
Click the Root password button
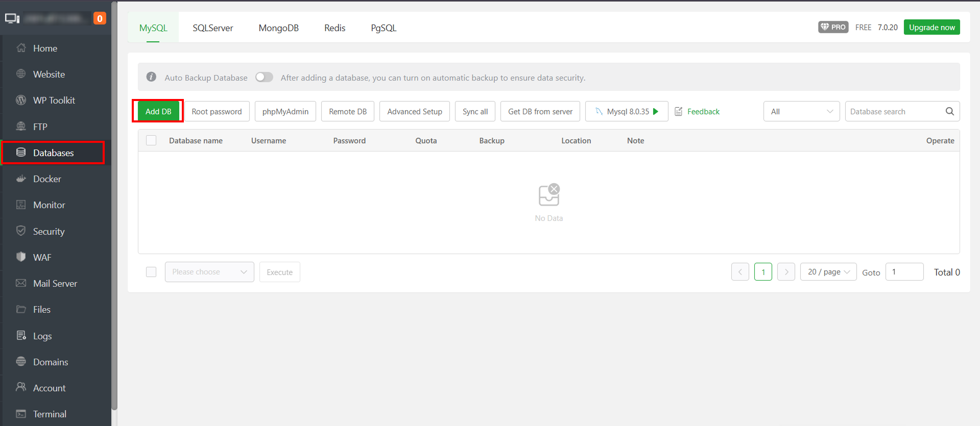(x=217, y=111)
